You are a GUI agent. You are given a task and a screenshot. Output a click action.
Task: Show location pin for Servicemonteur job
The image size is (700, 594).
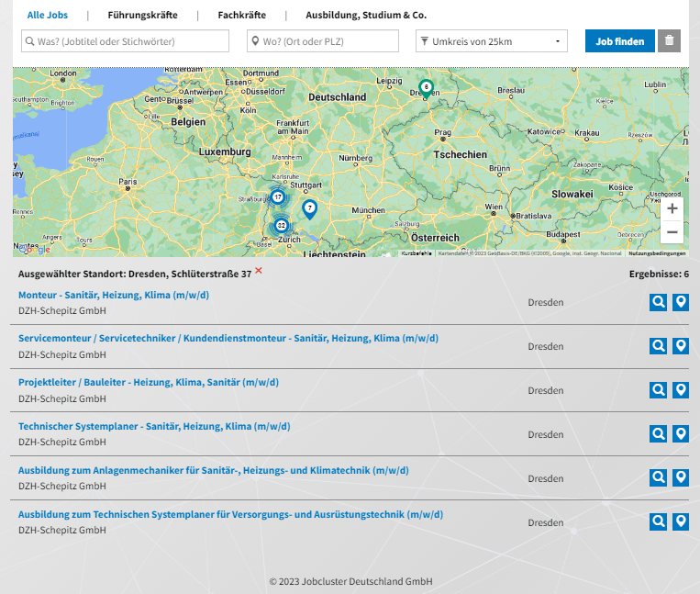pyautogui.click(x=681, y=346)
